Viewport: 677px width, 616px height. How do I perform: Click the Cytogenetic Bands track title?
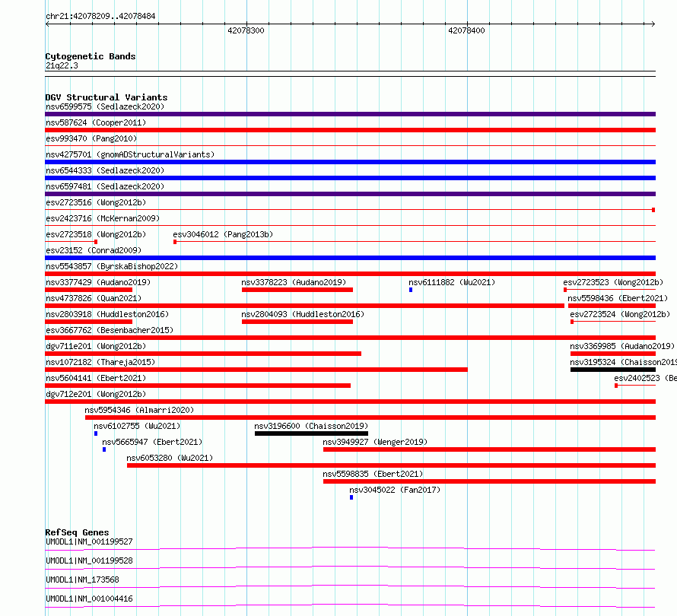click(x=91, y=56)
